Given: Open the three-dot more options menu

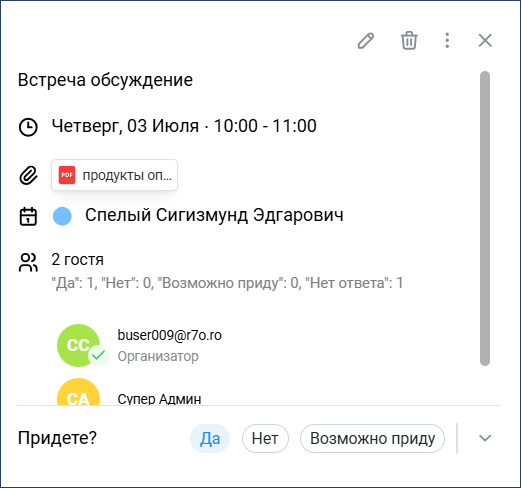Looking at the screenshot, I should 447,41.
